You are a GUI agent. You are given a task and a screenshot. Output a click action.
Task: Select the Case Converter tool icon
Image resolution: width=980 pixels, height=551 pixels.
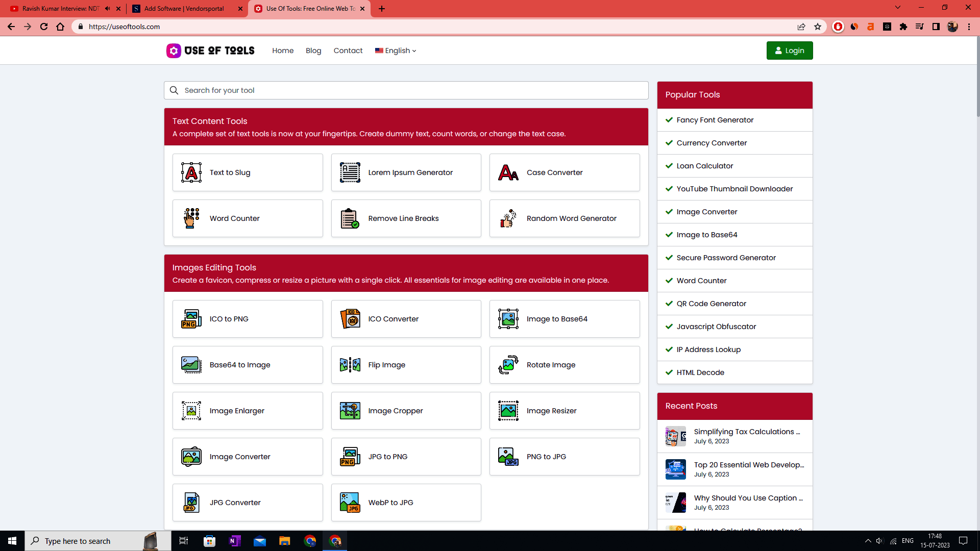[508, 172]
